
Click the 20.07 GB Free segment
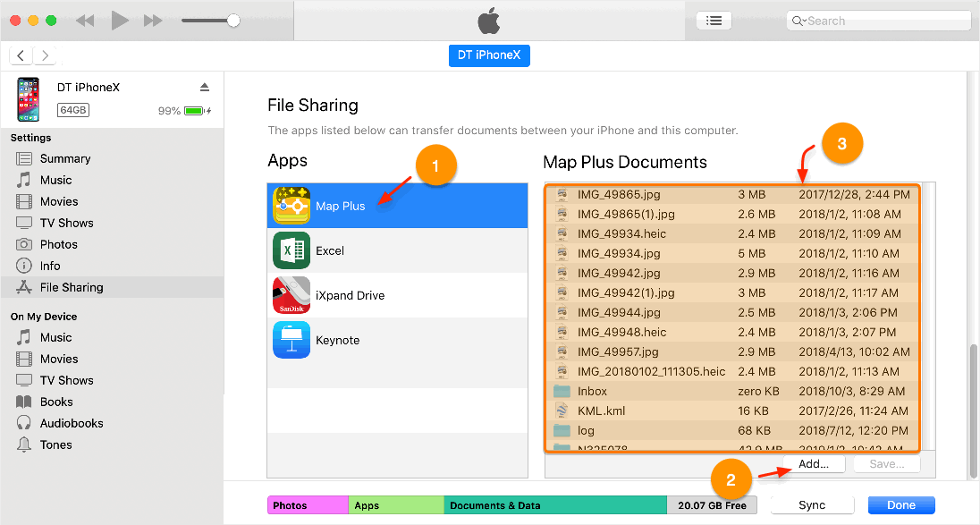click(x=712, y=505)
